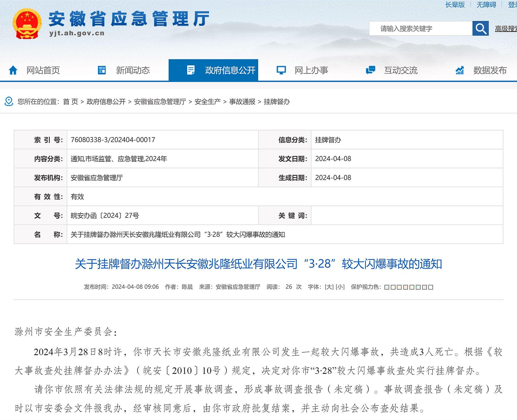Select the pink eye-protection color swatch
Viewport: 517px width, 420px height.
click(406, 287)
